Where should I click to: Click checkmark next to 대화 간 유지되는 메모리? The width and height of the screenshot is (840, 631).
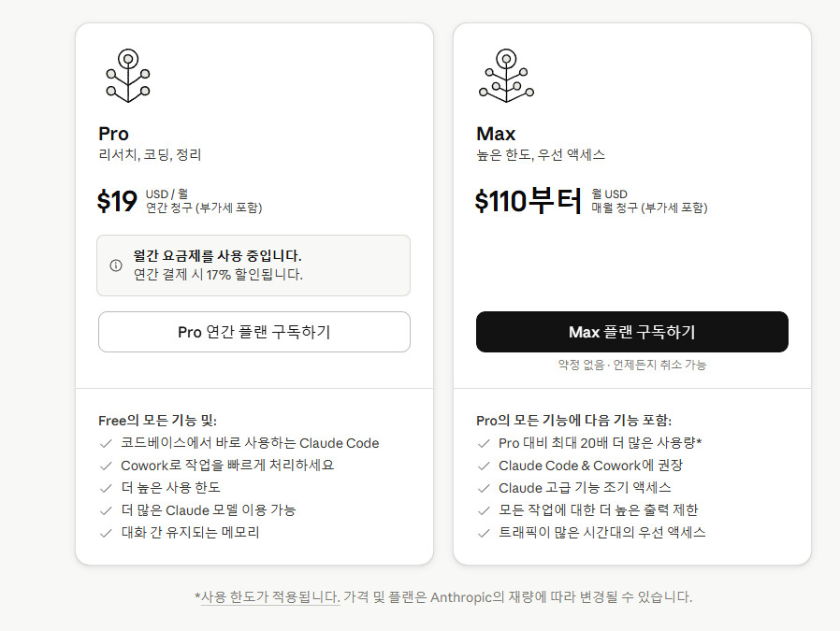106,533
